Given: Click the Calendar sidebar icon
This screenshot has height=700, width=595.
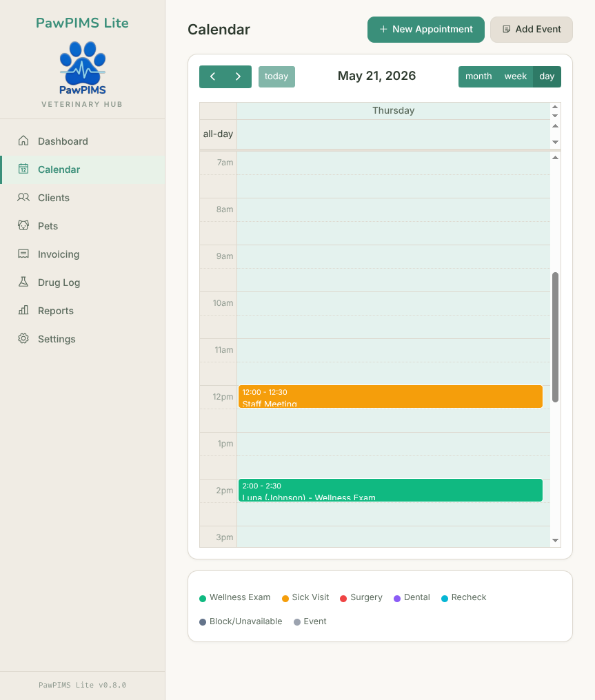Looking at the screenshot, I should pyautogui.click(x=23, y=169).
